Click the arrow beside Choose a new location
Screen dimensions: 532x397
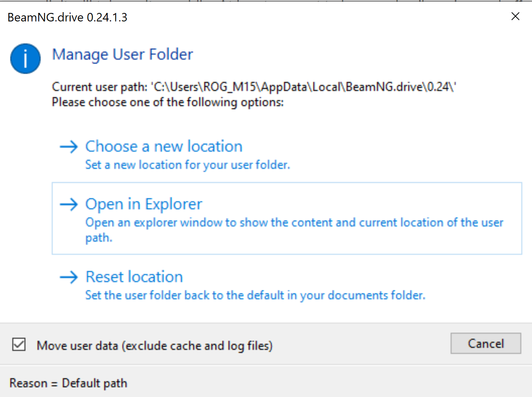[x=69, y=146]
